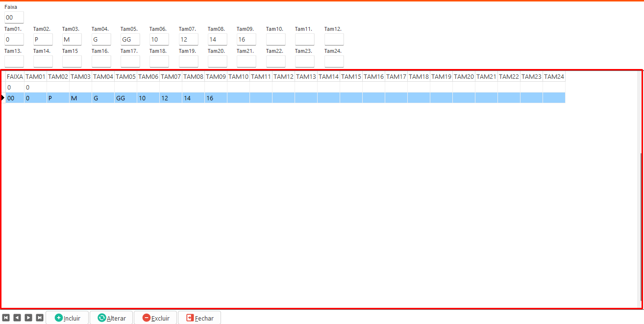Select the Tam05 field with GG

point(130,39)
